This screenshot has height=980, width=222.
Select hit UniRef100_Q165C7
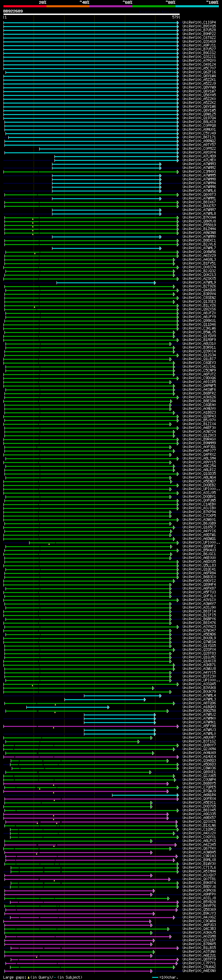coord(199,527)
